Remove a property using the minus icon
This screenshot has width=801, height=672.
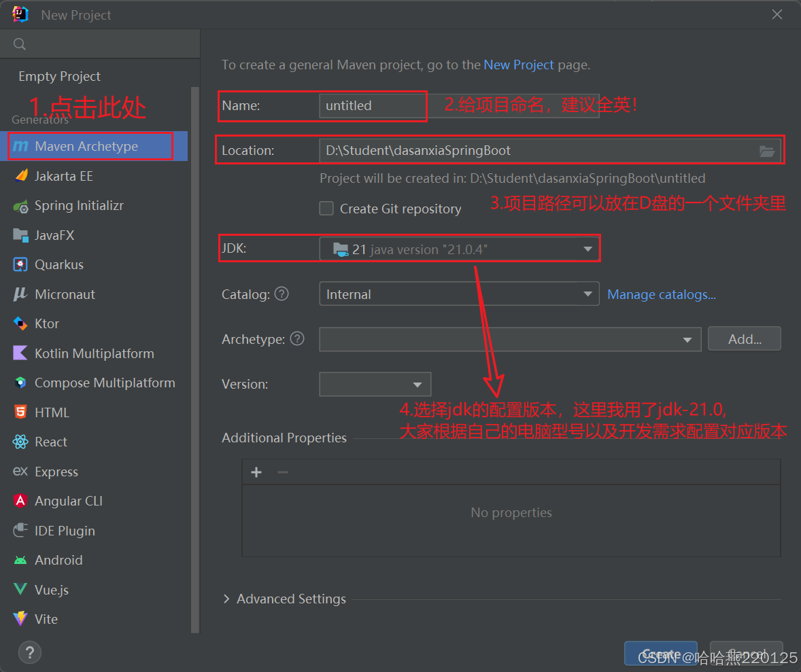pos(283,472)
